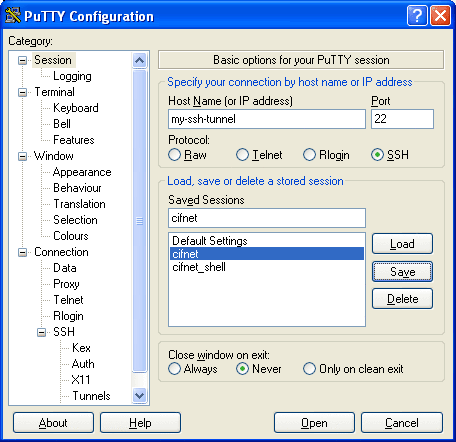
Task: Open the Keyboard category
Action: point(76,108)
